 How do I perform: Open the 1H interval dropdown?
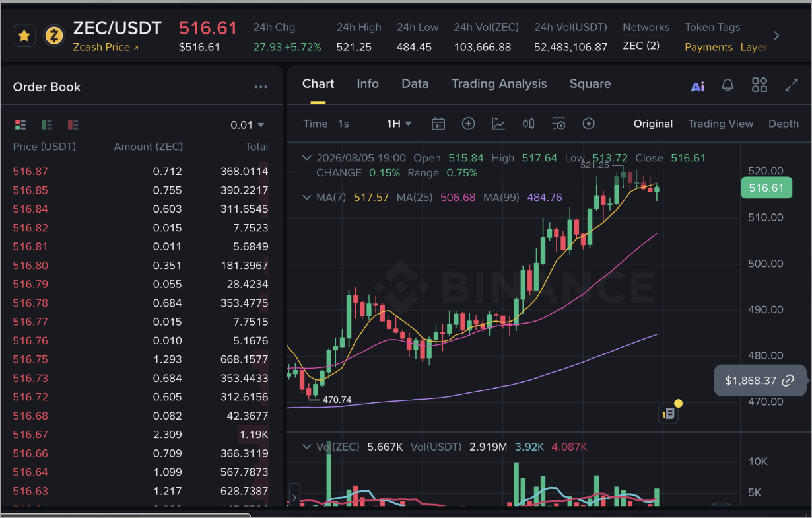point(399,124)
